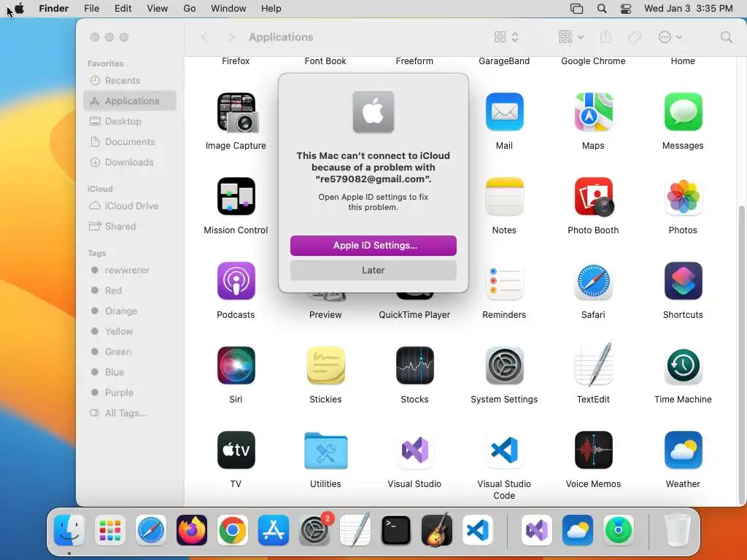Open the Edit menu
Screen dimensions: 747x560
[123, 9]
